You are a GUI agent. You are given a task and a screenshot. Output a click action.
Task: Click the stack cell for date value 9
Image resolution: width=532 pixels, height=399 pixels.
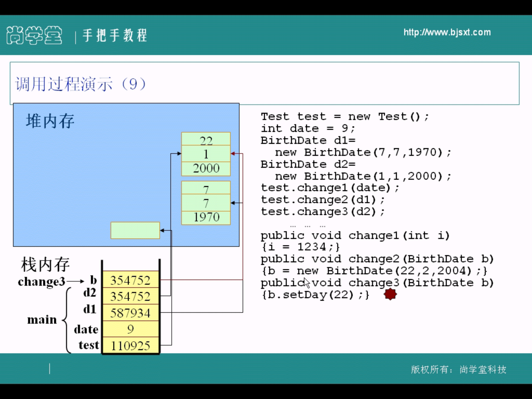coord(131,329)
